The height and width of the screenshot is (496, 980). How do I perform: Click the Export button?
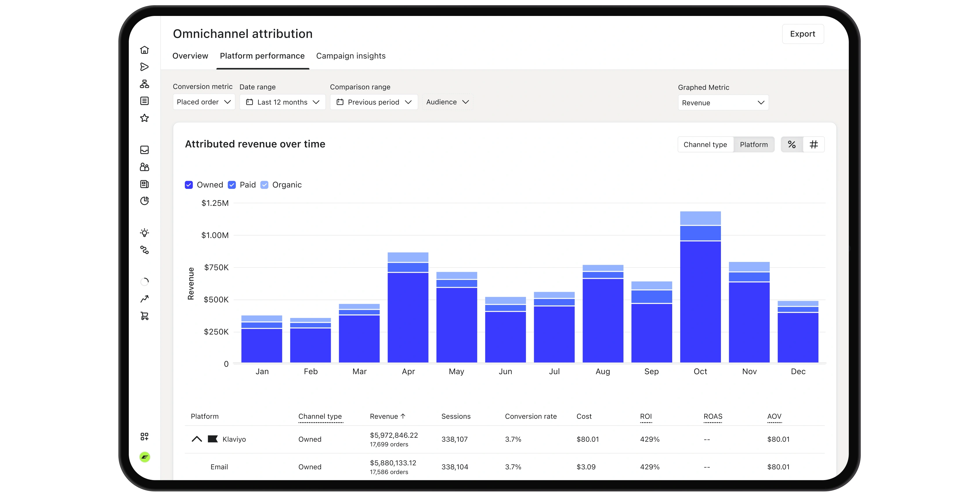[x=803, y=34]
